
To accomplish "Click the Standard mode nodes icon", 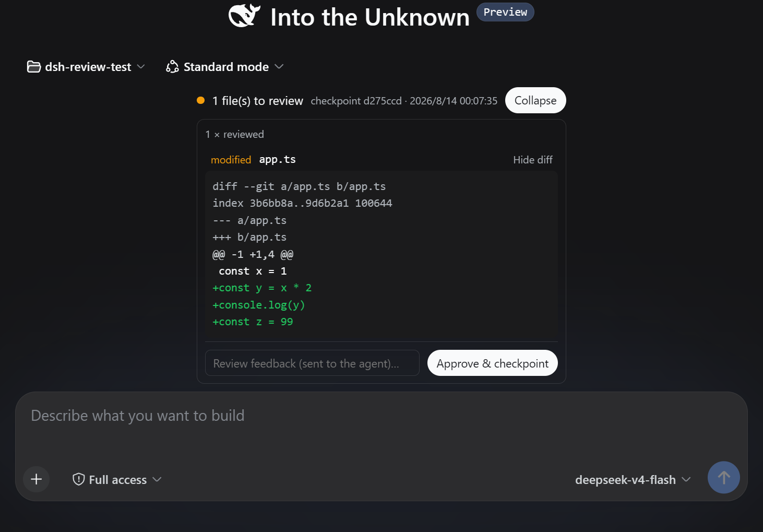I will click(172, 67).
